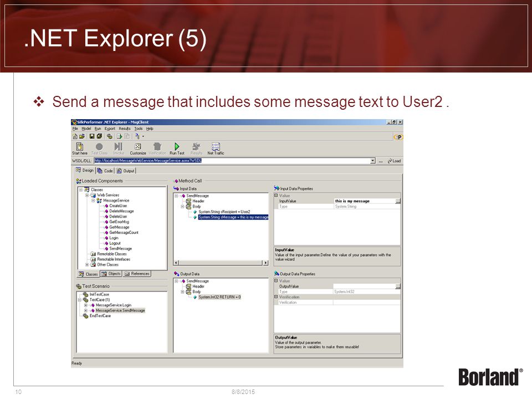The height and width of the screenshot is (399, 532).
Task: Open the Export menu
Action: coord(110,129)
